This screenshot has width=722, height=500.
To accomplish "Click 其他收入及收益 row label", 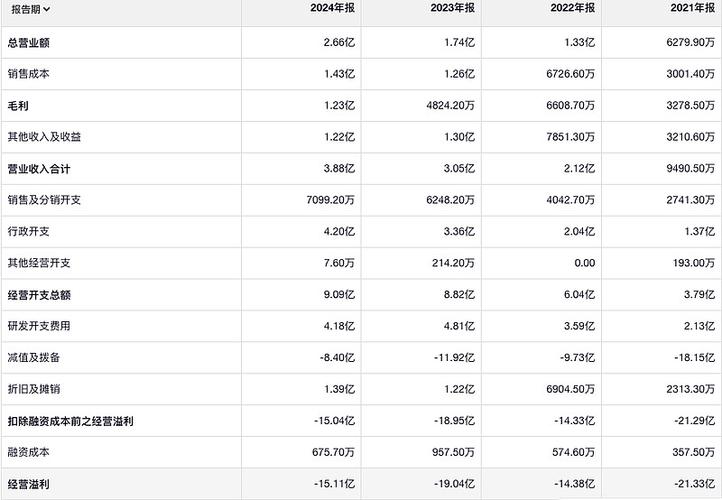I will [41, 136].
